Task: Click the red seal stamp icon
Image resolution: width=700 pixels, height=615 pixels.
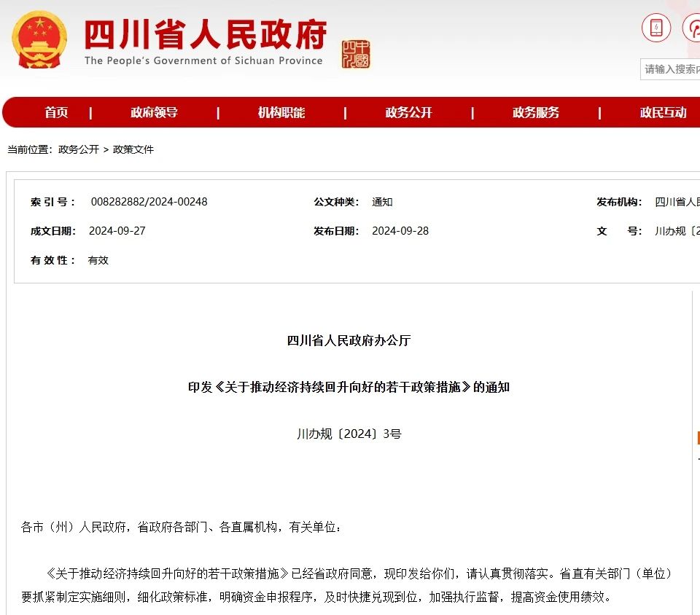Action: [356, 54]
